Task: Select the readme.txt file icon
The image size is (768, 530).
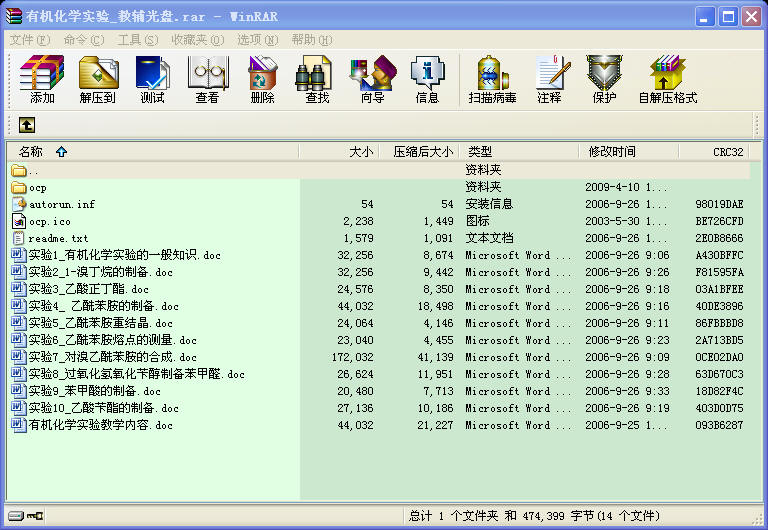Action: (x=19, y=239)
